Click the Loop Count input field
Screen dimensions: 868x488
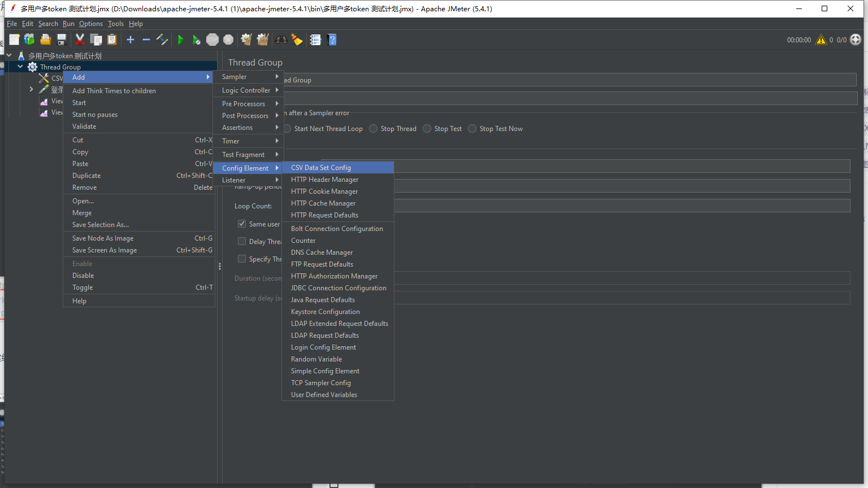(622, 206)
